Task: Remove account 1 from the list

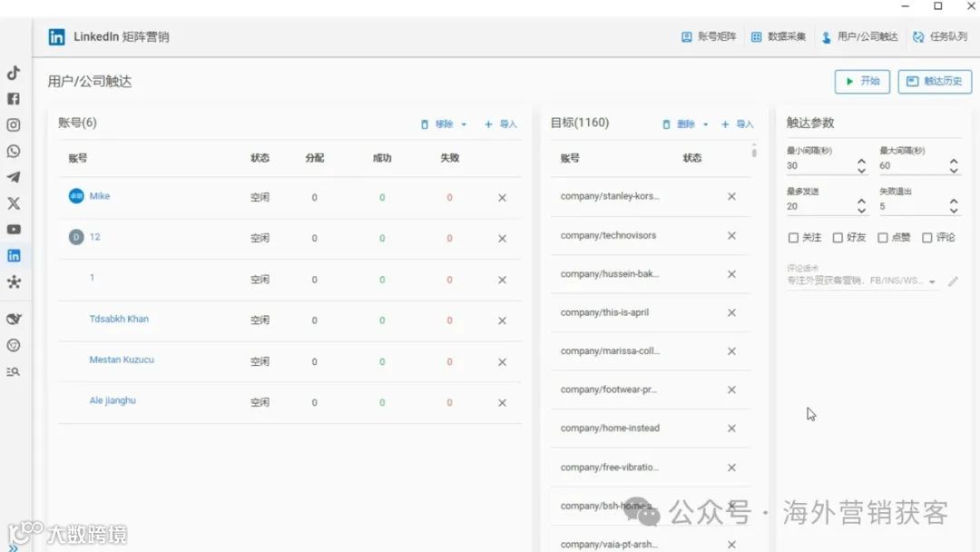Action: pyautogui.click(x=502, y=280)
